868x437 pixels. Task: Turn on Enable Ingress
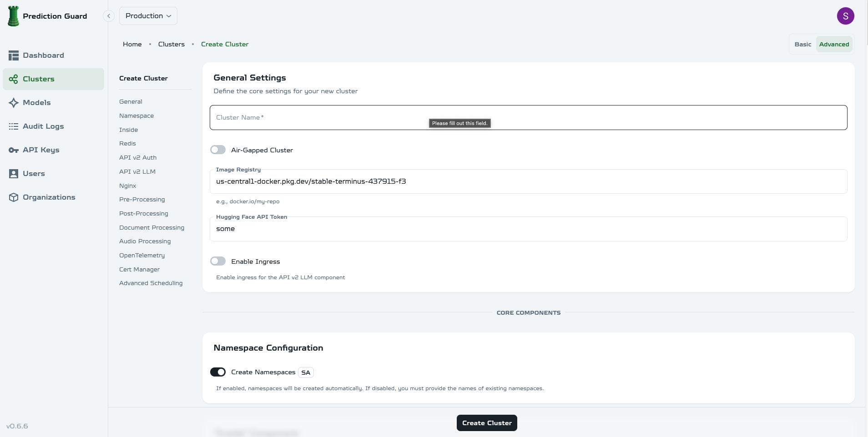coord(218,261)
